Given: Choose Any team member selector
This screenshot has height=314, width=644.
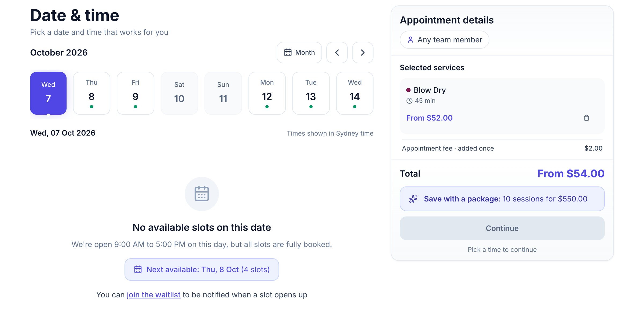Looking at the screenshot, I should pyautogui.click(x=444, y=40).
